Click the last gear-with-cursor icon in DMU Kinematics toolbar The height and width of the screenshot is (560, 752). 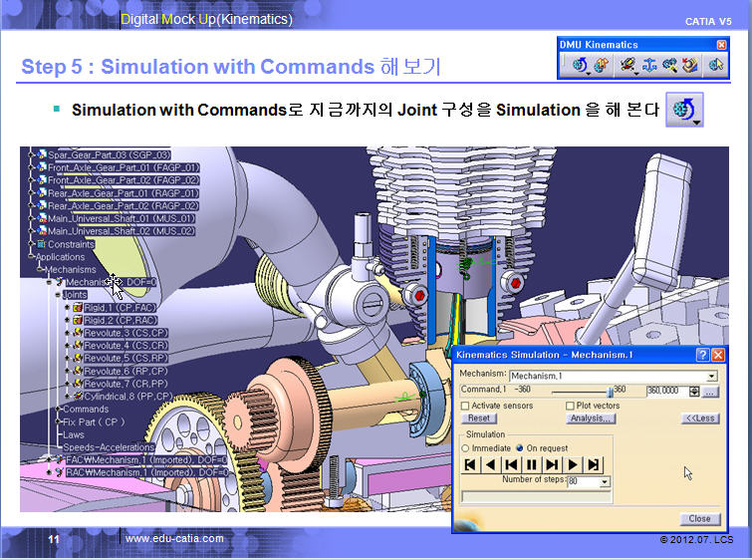(x=714, y=66)
